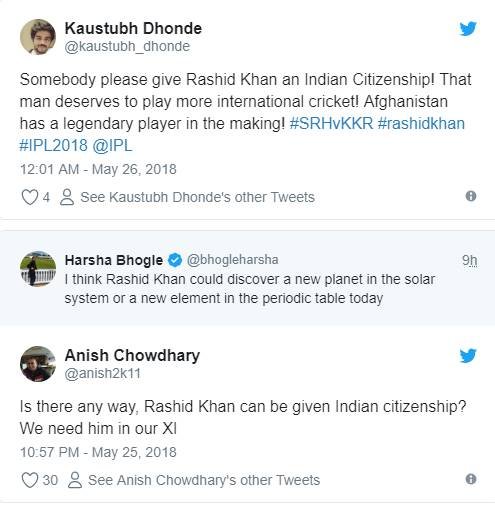Open the #IPL2018 hashtag

(x=53, y=146)
